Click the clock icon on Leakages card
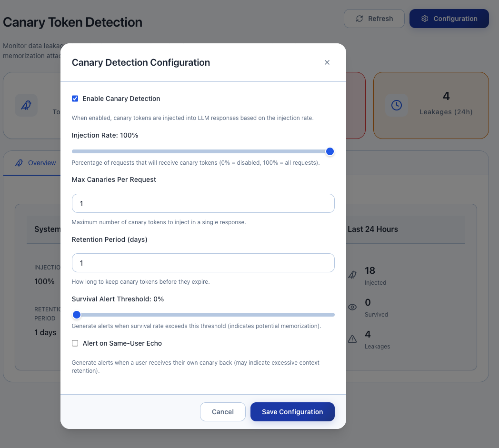This screenshot has height=448, width=499. pos(397,105)
